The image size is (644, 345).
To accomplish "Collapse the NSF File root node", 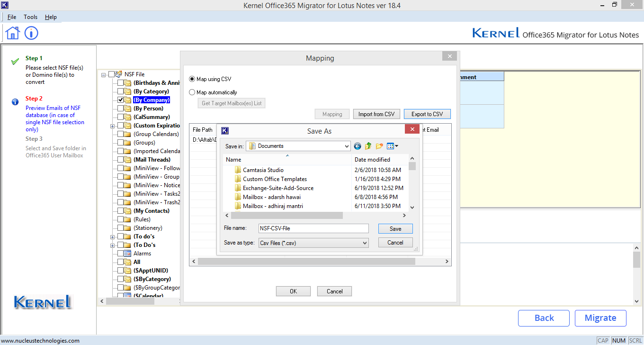I will click(x=104, y=74).
